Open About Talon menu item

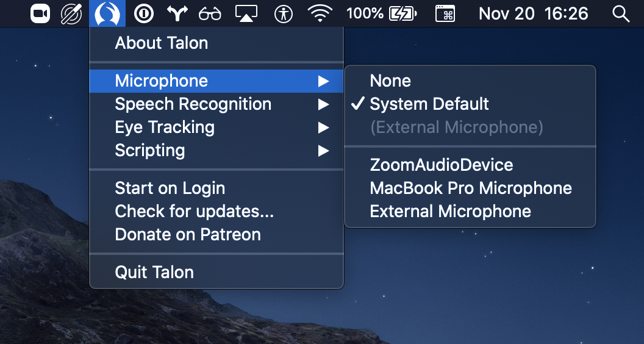point(162,43)
